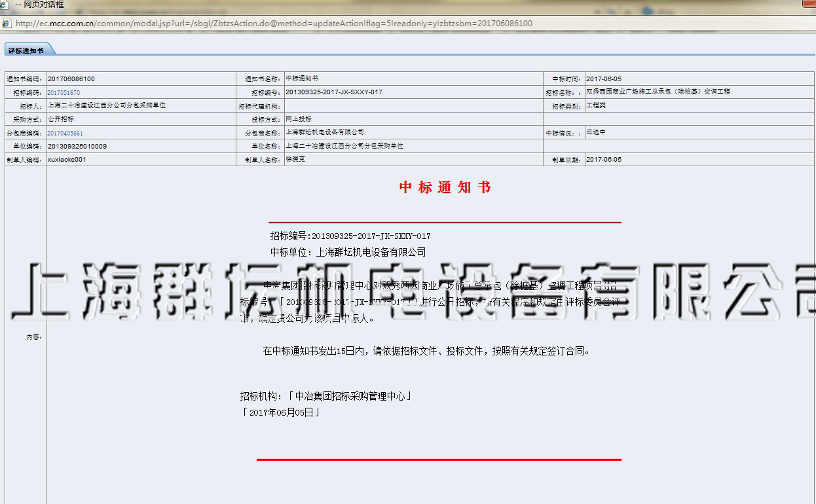Click the 通知书编码 value 201706086100

tap(71, 79)
